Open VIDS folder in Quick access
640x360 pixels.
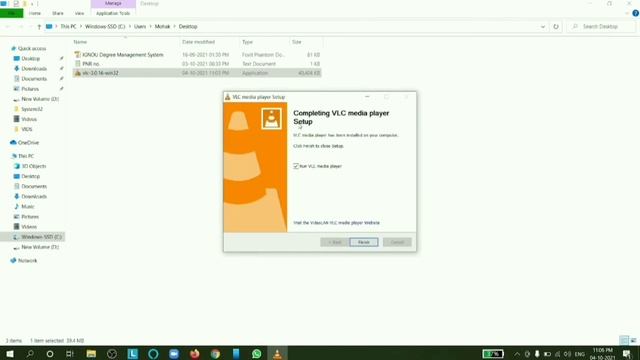tap(27, 129)
